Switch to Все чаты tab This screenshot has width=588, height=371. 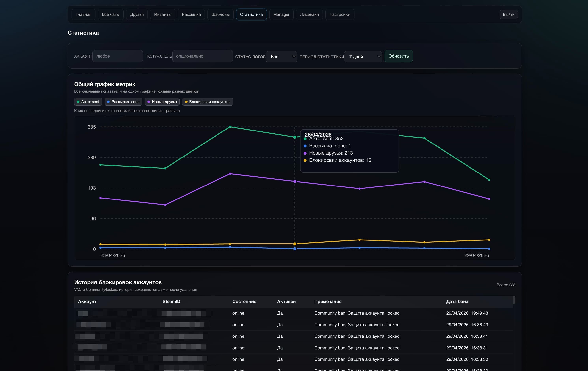(x=111, y=14)
